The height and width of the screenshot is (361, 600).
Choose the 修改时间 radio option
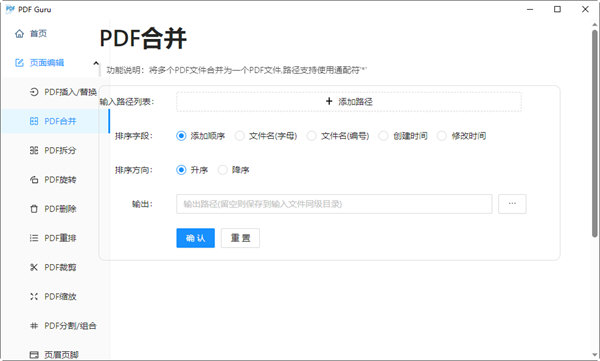point(442,136)
